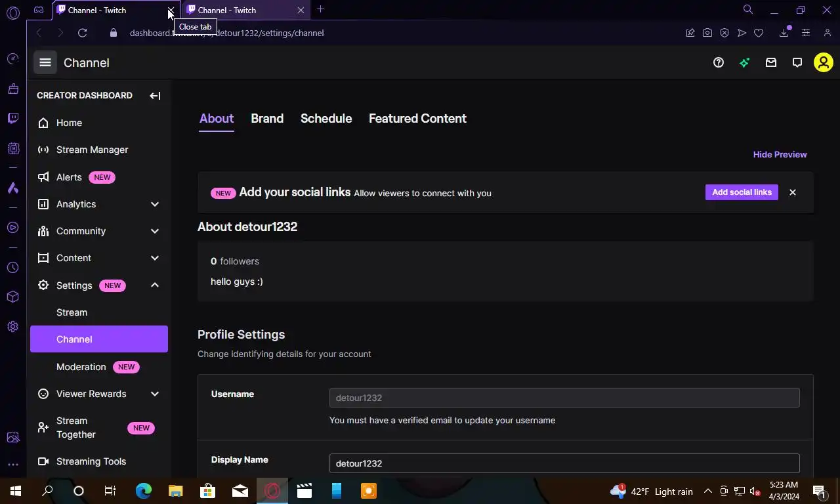The height and width of the screenshot is (504, 840).
Task: Open ad blocker shield icon
Action: 724,33
